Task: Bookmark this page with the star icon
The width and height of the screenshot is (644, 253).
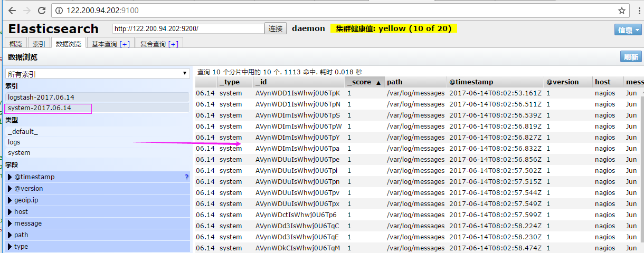Action: 622,11
